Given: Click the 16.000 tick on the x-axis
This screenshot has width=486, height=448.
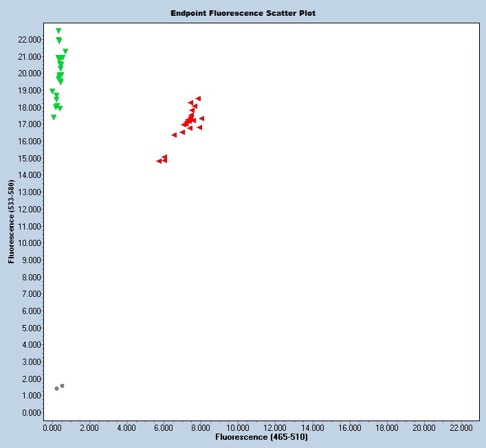Looking at the screenshot, I should [x=349, y=427].
